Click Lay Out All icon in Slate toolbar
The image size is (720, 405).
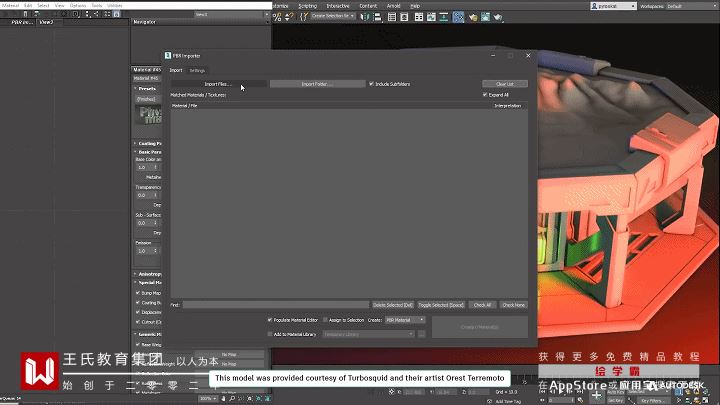click(88, 14)
